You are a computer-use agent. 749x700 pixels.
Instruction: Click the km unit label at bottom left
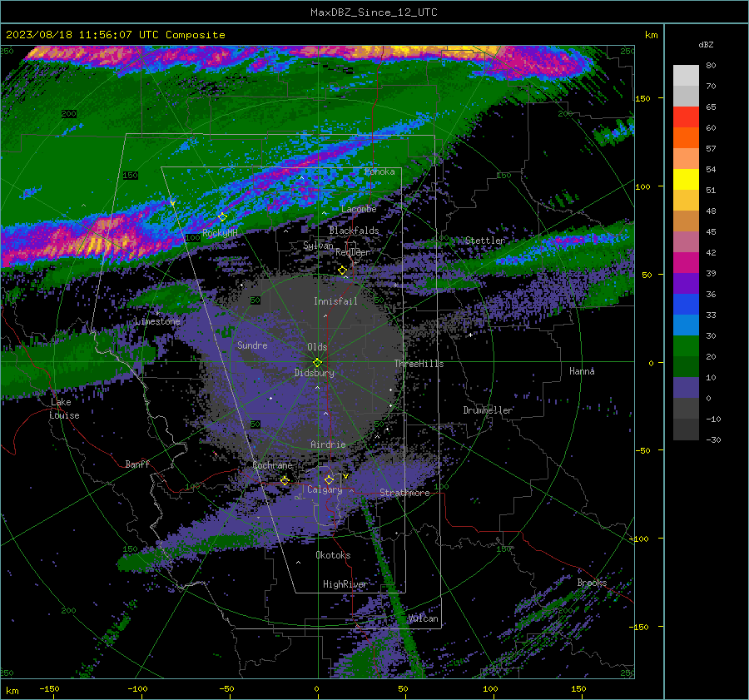point(12,691)
